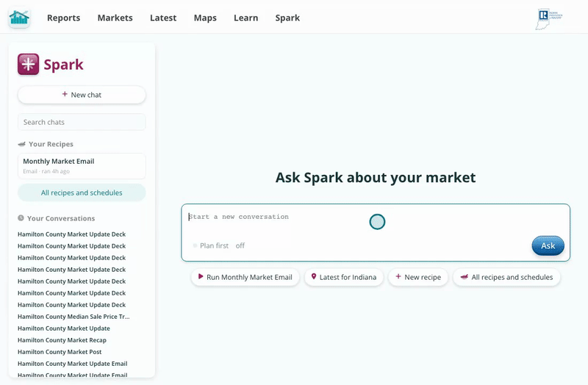Open All recipes and schedules chip below prompt
The image size is (588, 385).
(x=506, y=277)
